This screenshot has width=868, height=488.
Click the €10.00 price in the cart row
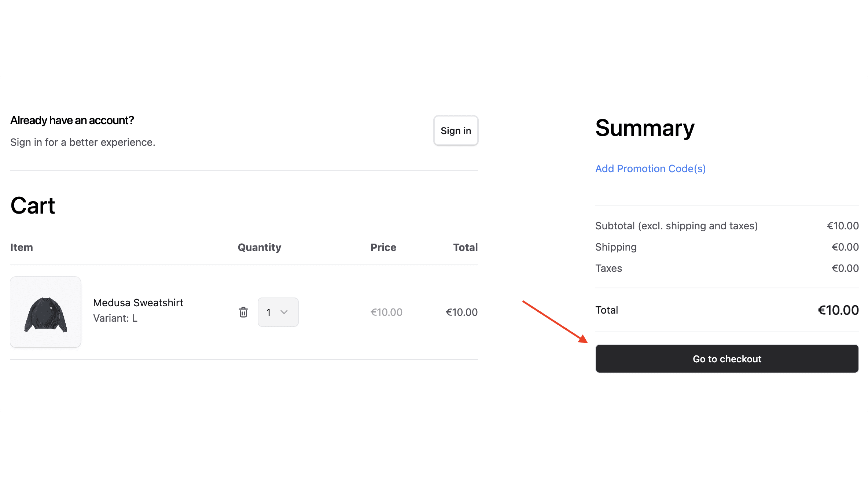(x=386, y=312)
